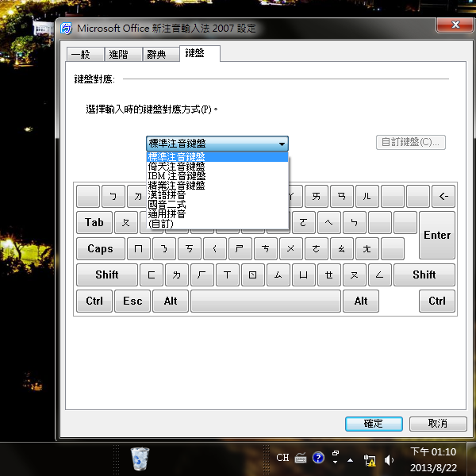This screenshot has height=476, width=476.
Task: Click the ㄈ key on the keyboard preview
Action: [x=152, y=274]
